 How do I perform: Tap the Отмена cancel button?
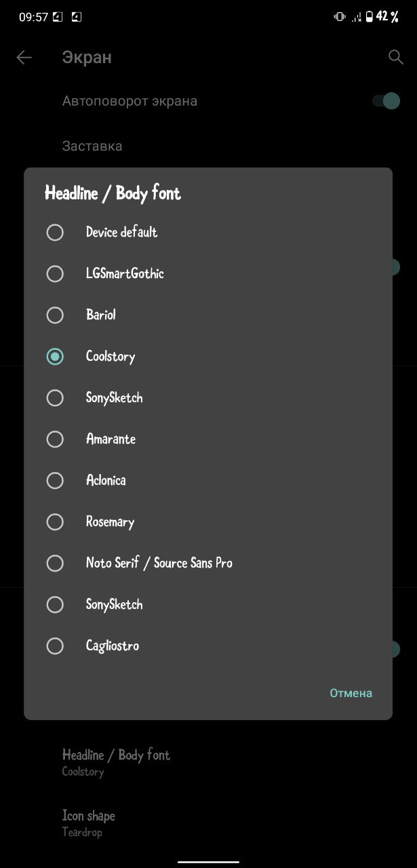tap(351, 693)
